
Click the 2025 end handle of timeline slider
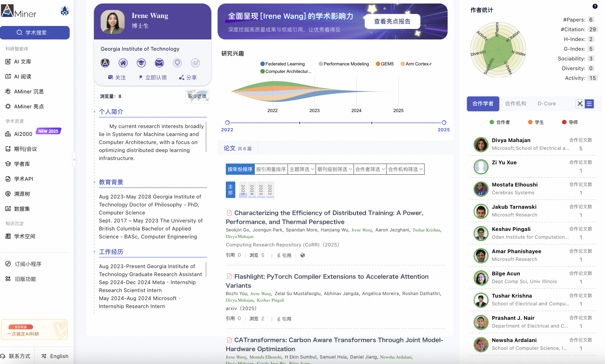[x=444, y=123]
